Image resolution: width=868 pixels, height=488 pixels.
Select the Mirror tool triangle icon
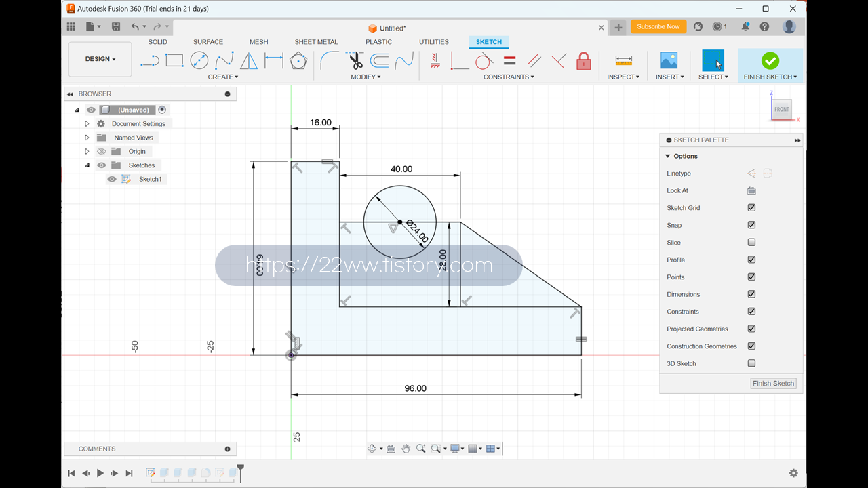(x=249, y=61)
